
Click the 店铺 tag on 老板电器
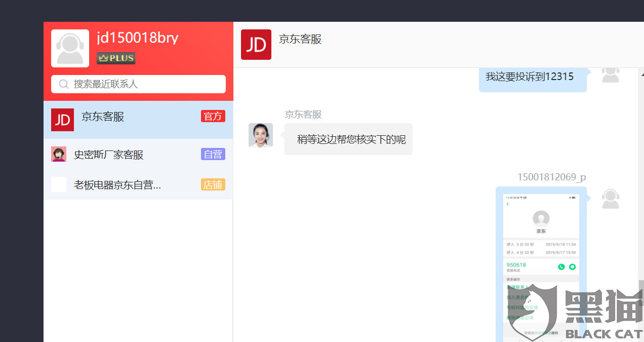[x=213, y=184]
